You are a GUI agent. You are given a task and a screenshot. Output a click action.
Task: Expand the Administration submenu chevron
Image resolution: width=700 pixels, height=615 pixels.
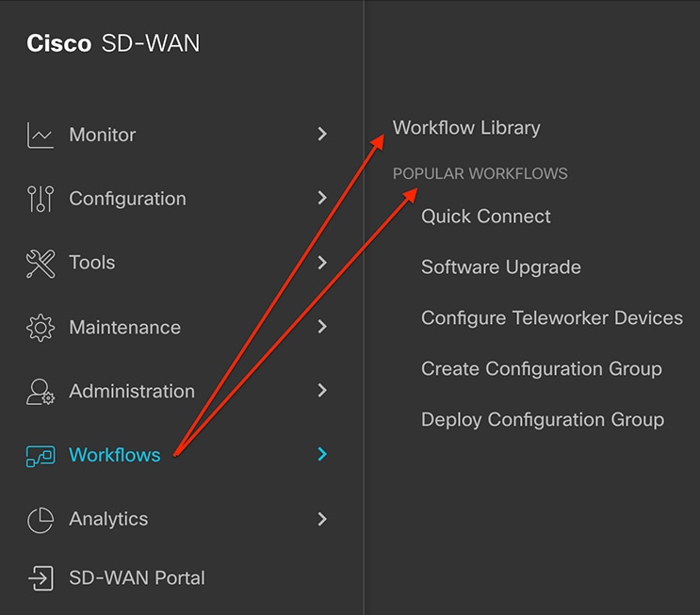tap(322, 391)
